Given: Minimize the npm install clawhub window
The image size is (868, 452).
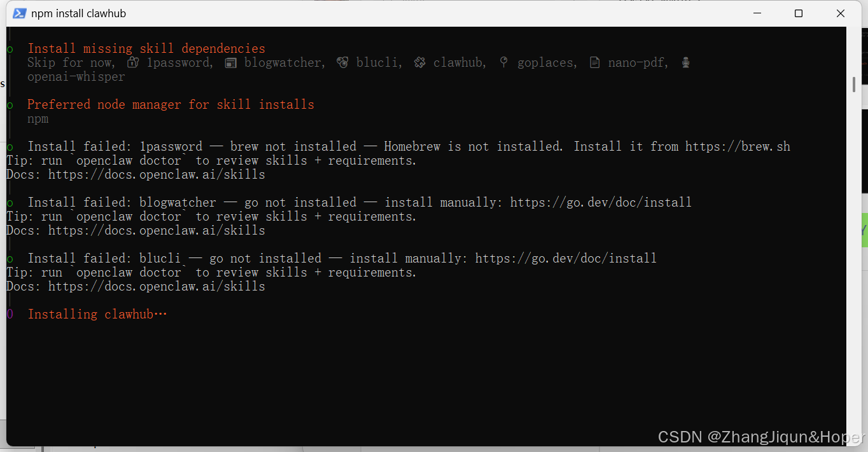Looking at the screenshot, I should point(757,13).
